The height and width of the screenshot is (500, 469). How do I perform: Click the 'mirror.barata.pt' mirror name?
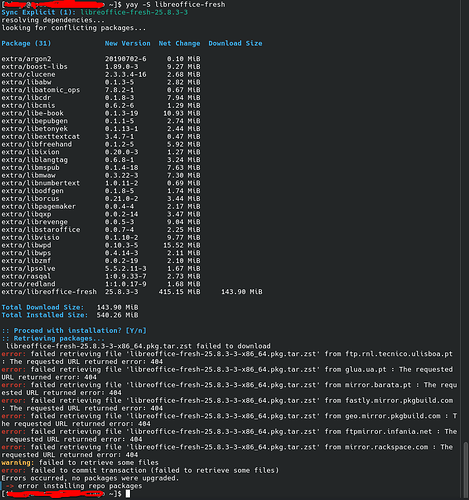[378, 385]
